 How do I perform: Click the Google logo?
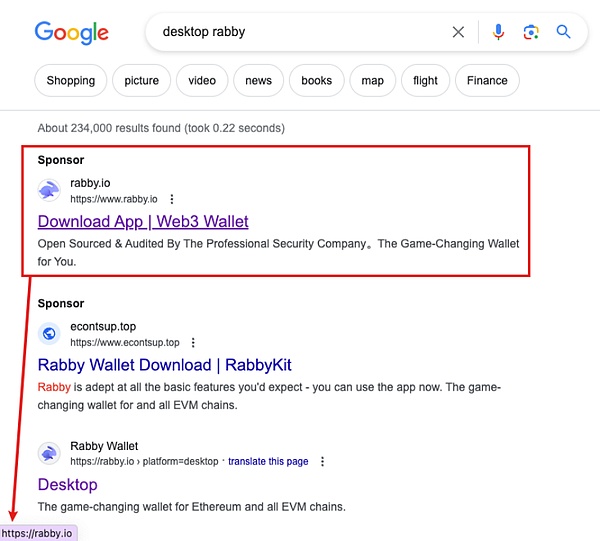(x=70, y=32)
